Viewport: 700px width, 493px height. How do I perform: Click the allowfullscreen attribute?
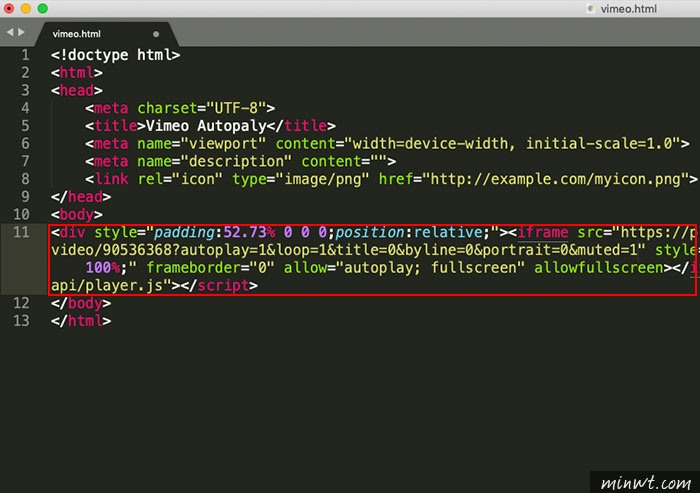click(599, 268)
